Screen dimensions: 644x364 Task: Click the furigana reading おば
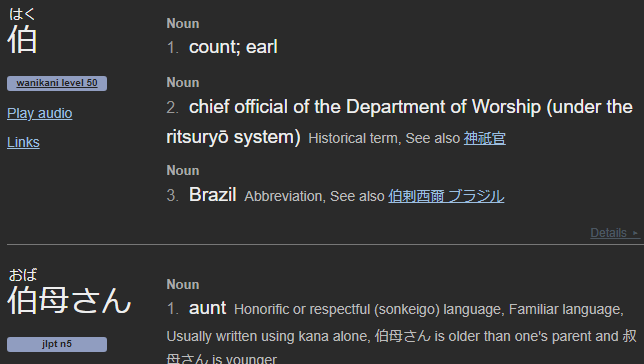[x=23, y=275]
